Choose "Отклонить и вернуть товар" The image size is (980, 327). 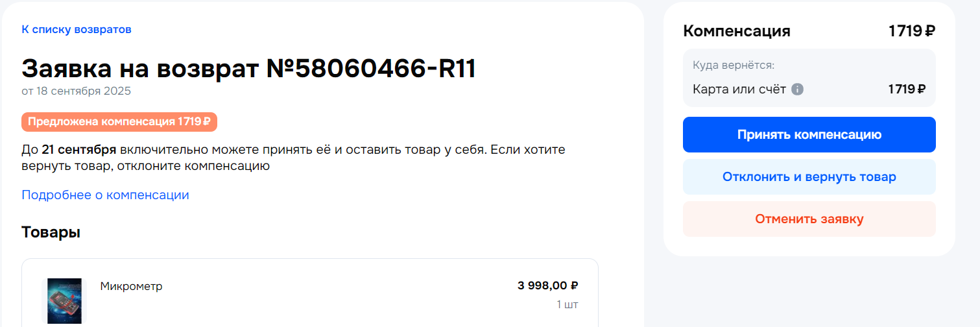tap(809, 176)
